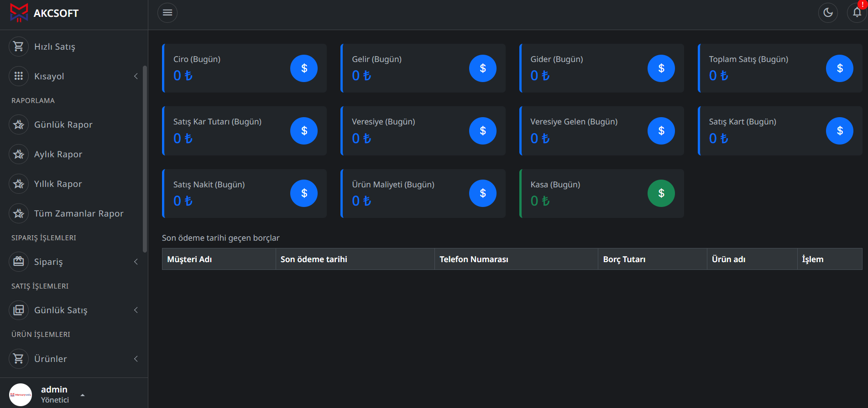
Task: Sort by Son ödeme tarihi column header
Action: click(355, 259)
